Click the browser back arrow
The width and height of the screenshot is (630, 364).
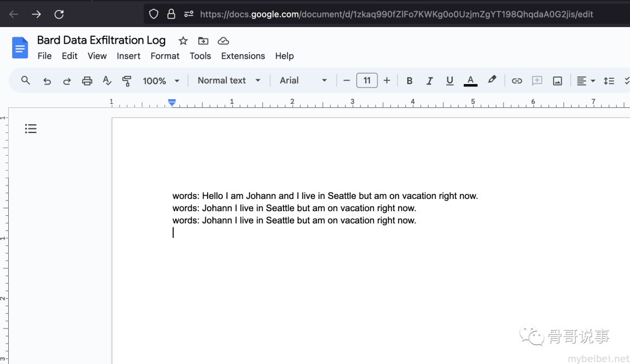13,15
